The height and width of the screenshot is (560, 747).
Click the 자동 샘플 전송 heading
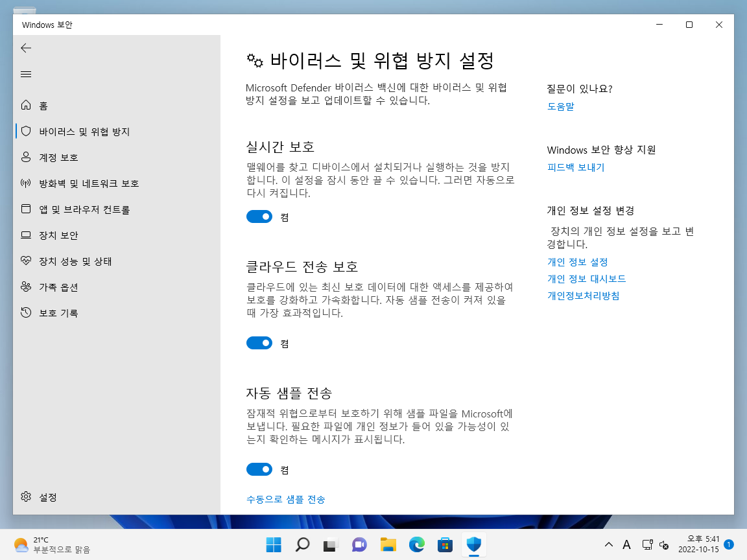289,393
